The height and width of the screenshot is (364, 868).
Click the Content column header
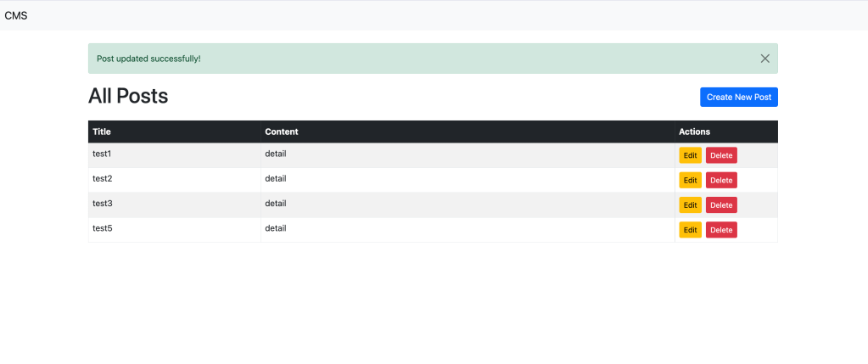coord(281,132)
